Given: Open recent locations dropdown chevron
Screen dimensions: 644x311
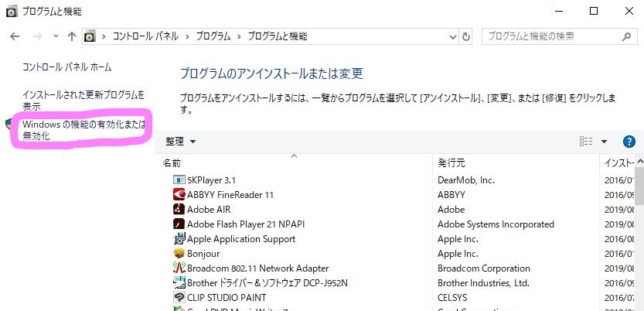Looking at the screenshot, I should point(56,36).
